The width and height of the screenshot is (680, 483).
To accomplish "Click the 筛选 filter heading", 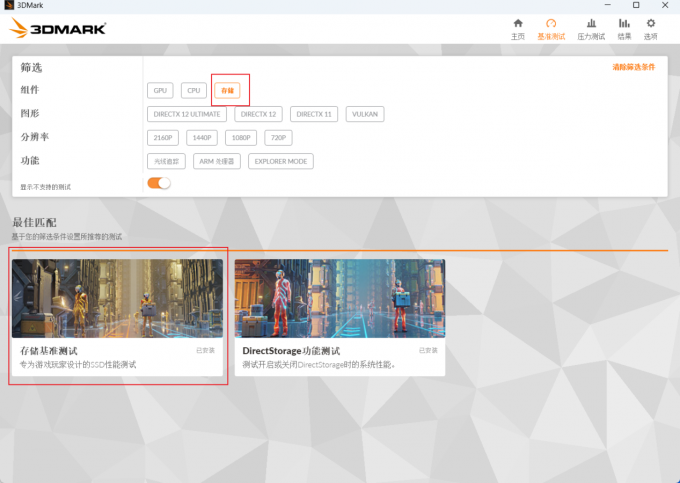I will click(x=31, y=68).
